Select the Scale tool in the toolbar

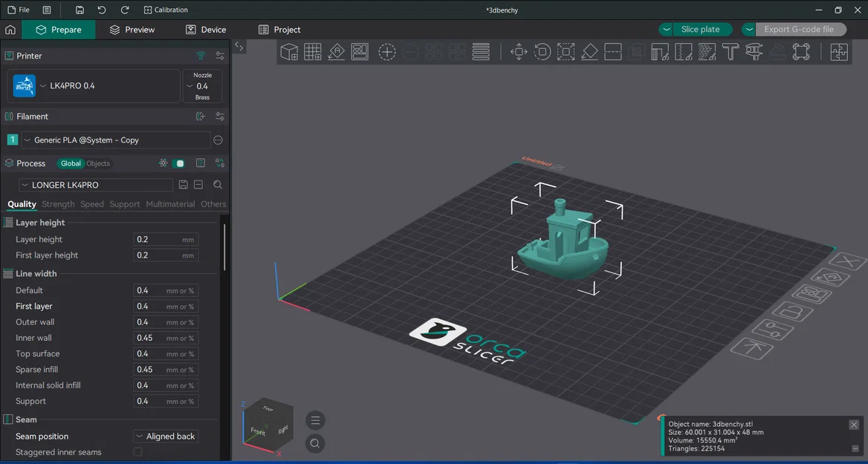tap(566, 51)
